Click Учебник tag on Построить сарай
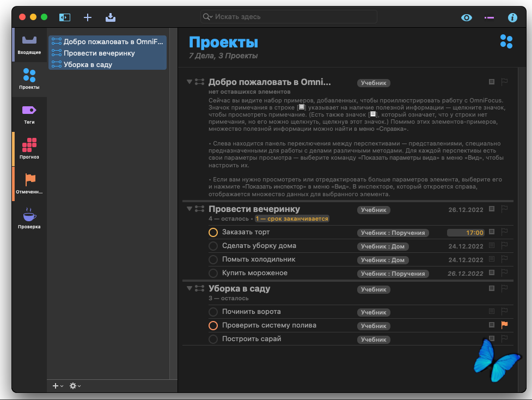Image resolution: width=532 pixels, height=400 pixels. point(374,340)
